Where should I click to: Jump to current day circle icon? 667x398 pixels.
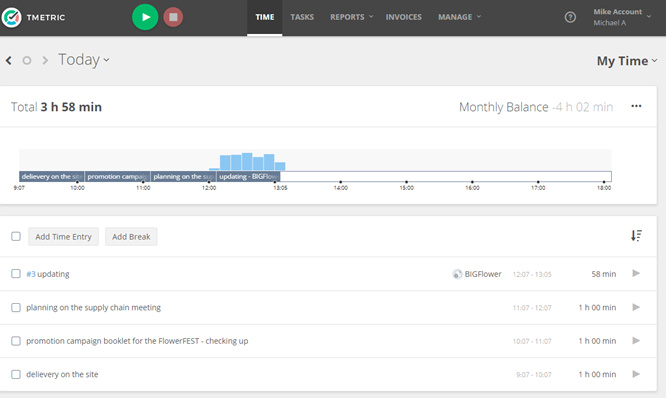click(x=27, y=60)
